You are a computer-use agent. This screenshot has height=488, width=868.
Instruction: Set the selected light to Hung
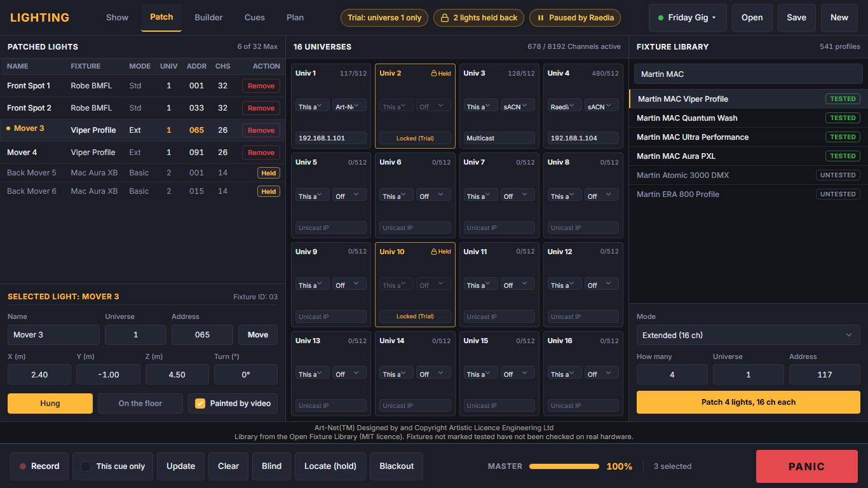point(50,403)
